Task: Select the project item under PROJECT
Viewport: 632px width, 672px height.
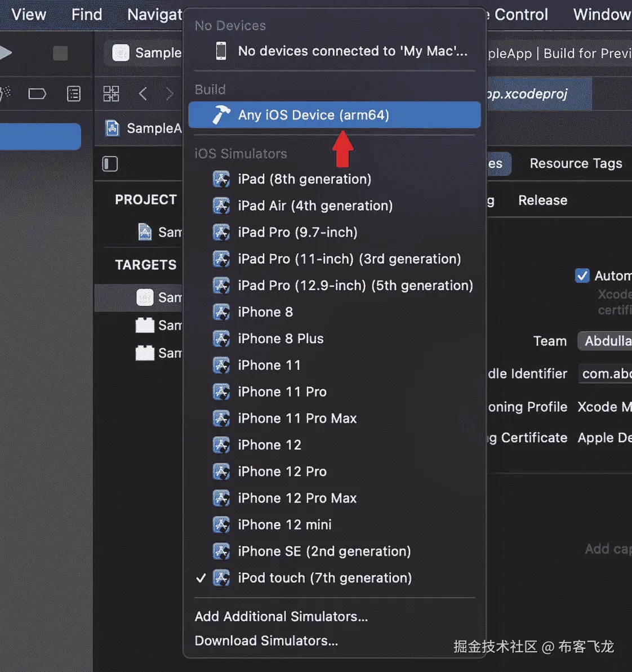Action: (x=160, y=232)
